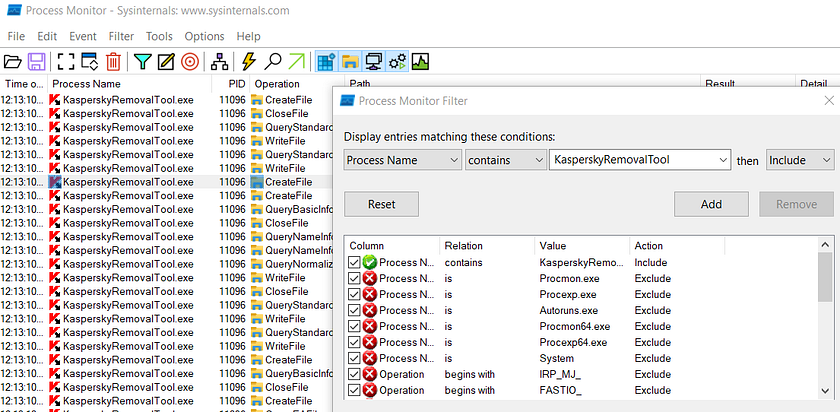Open the Filter menu
The width and height of the screenshot is (840, 412).
[121, 36]
